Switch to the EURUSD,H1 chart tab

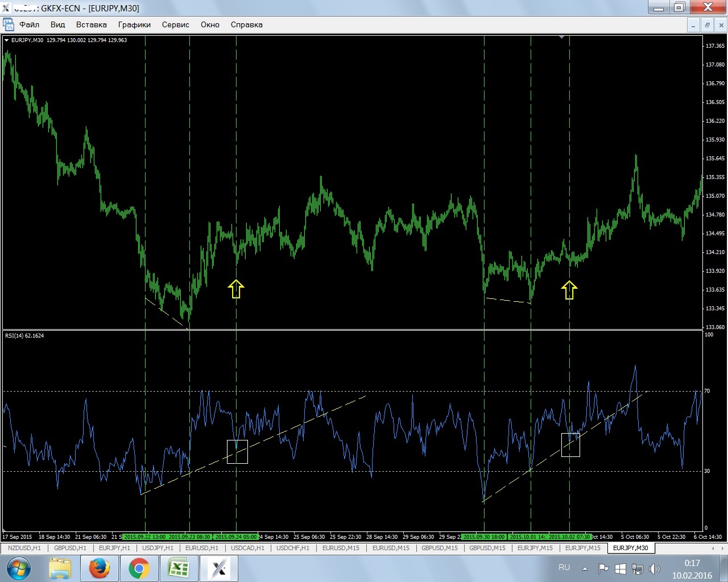202,548
